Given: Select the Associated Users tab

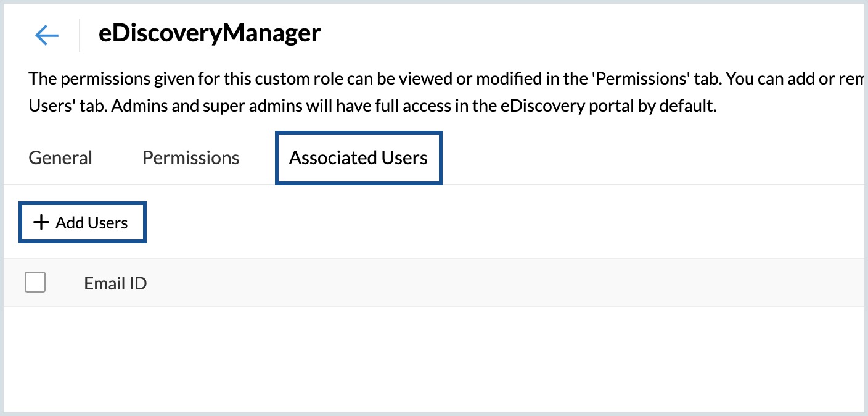Looking at the screenshot, I should point(358,157).
